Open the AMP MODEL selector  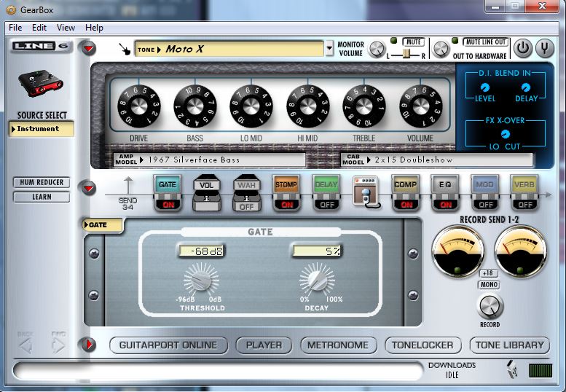coord(209,160)
